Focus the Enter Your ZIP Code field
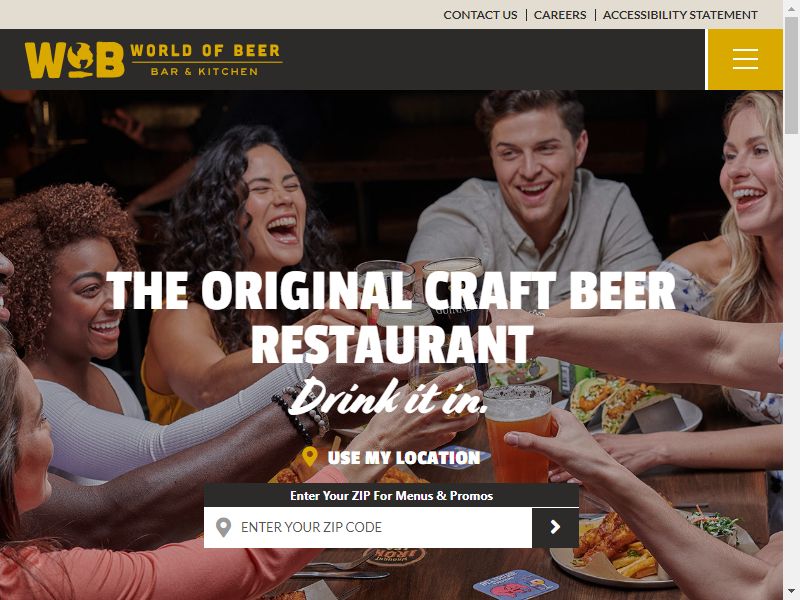This screenshot has width=800, height=600. click(x=368, y=527)
